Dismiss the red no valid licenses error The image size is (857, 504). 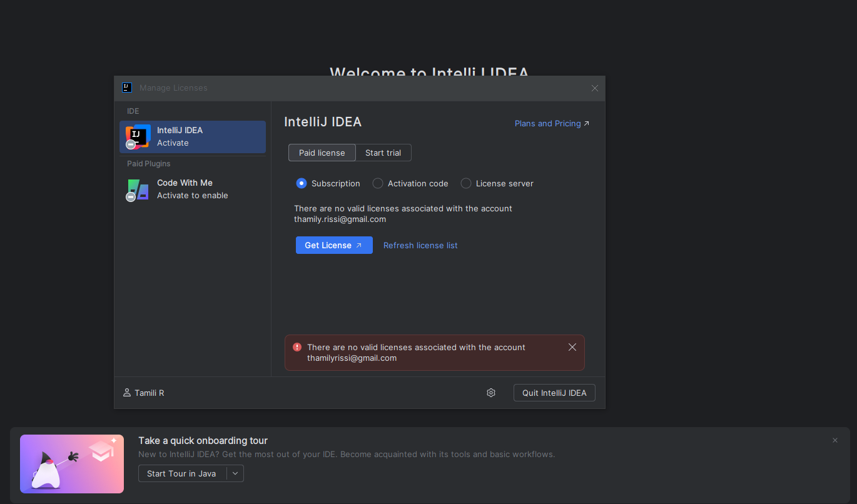[572, 347]
